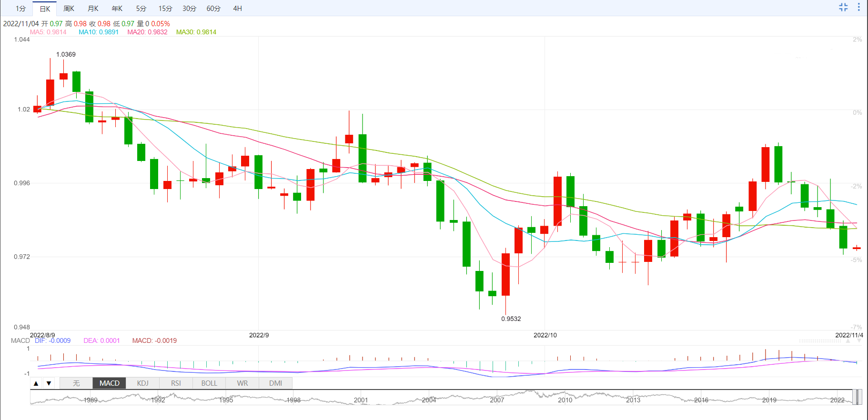Switch indicator to DMI

[x=275, y=383]
